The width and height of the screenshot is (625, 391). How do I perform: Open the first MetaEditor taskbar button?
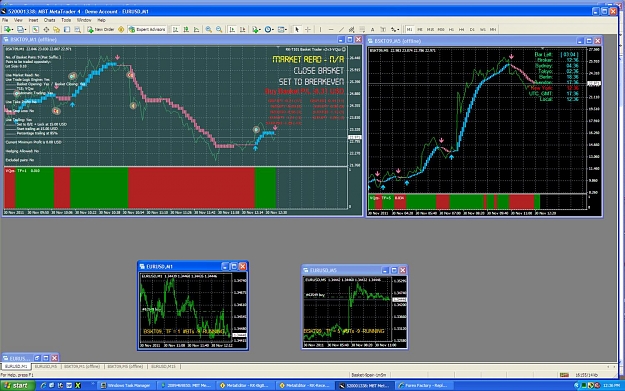[x=246, y=385]
